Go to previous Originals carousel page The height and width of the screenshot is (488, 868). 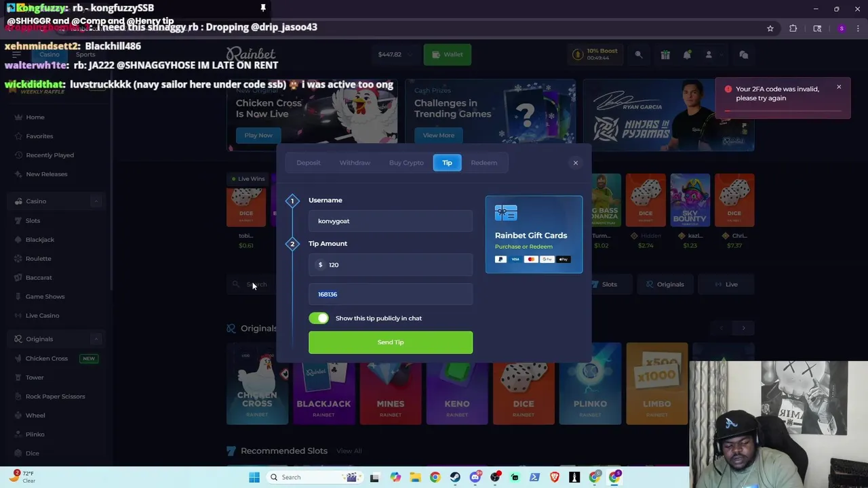(x=722, y=328)
